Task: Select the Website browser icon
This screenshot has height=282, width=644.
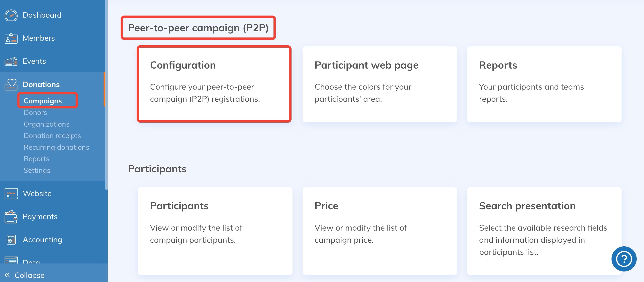Action: (x=11, y=193)
